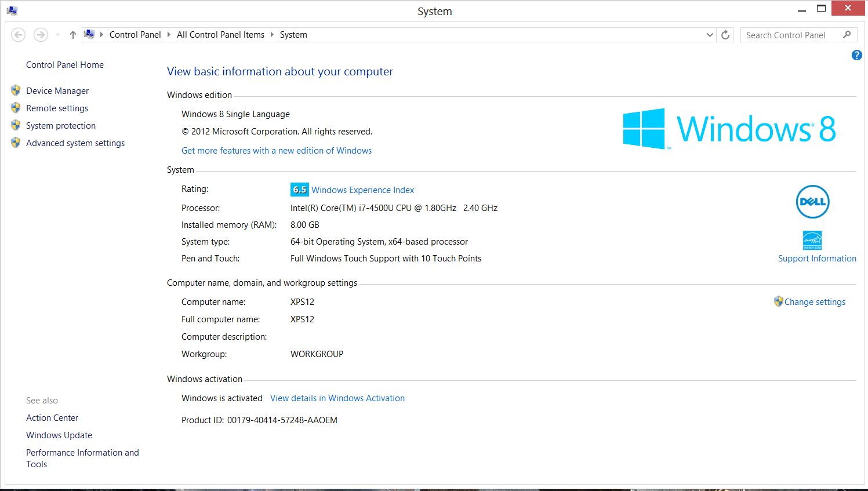Viewport: 868px width, 491px height.
Task: Click the 2012 Microsoft Corporation copyright text
Action: click(277, 132)
